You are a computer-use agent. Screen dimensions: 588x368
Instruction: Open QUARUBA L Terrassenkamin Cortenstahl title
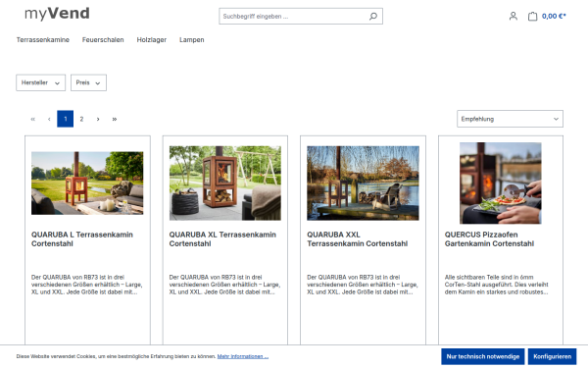click(82, 238)
